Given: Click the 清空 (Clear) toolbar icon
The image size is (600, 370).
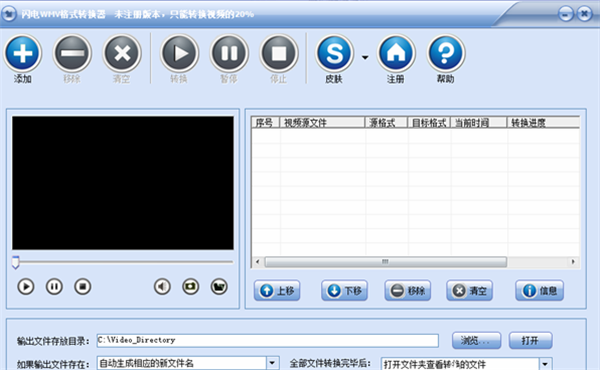Looking at the screenshot, I should click(122, 53).
